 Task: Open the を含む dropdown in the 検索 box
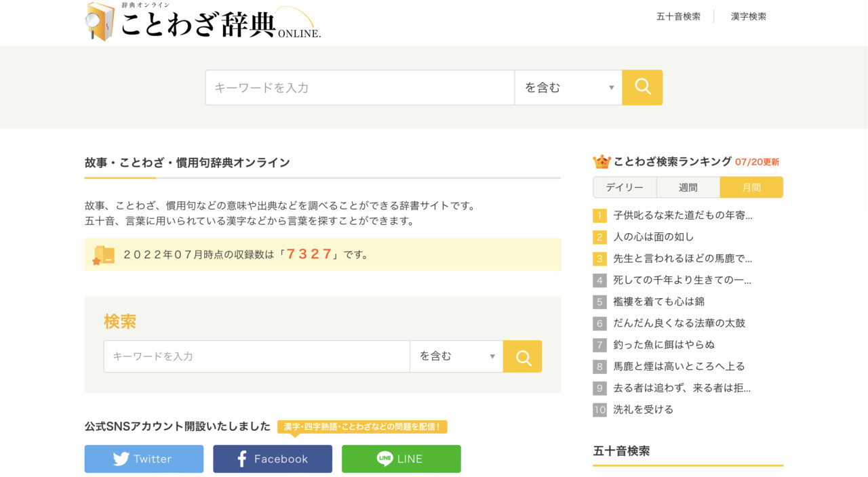click(x=456, y=356)
